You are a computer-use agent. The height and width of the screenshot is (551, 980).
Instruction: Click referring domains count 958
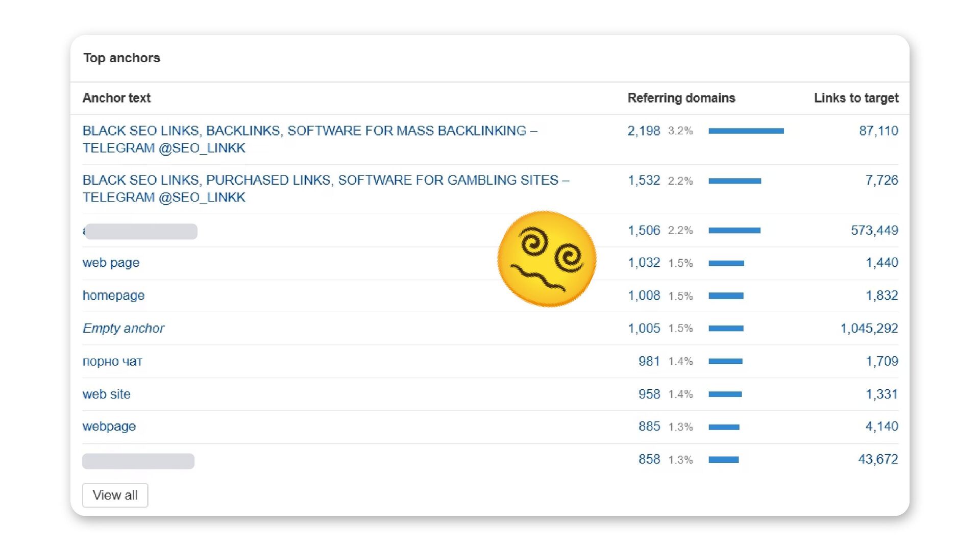pos(649,394)
